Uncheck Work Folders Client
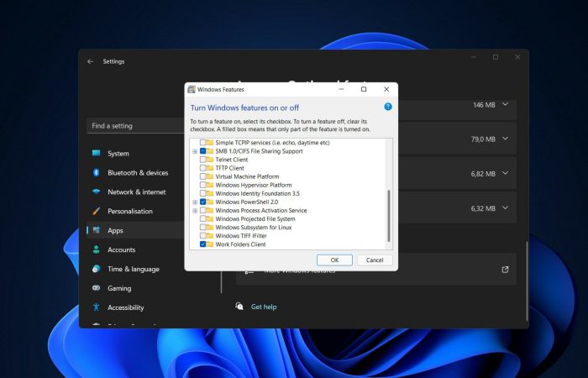This screenshot has height=378, width=588. 202,244
